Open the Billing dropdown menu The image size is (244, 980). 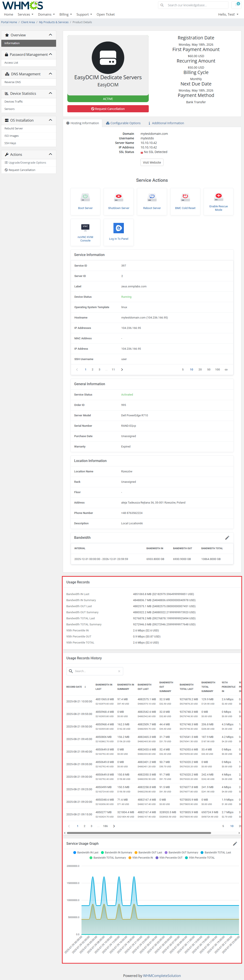(66, 14)
